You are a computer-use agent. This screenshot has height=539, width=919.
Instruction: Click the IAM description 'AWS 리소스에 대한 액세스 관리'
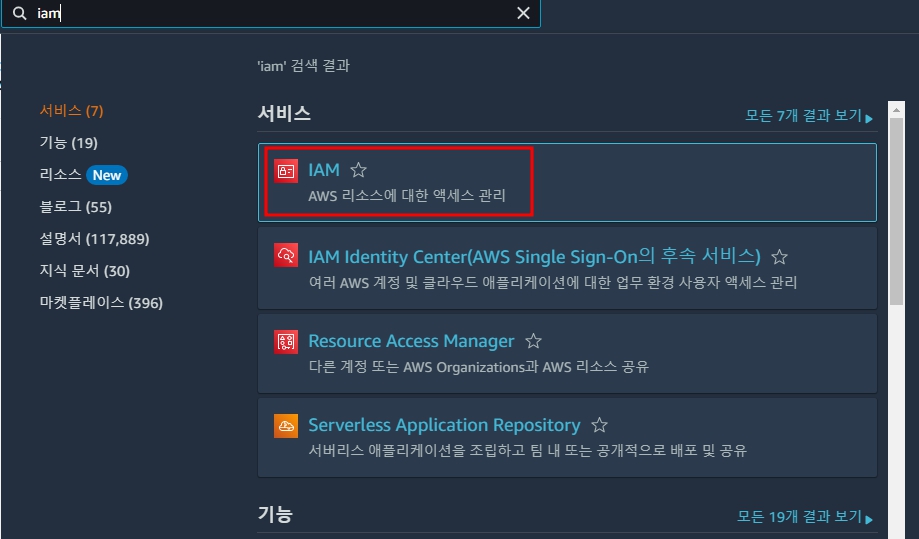click(407, 196)
